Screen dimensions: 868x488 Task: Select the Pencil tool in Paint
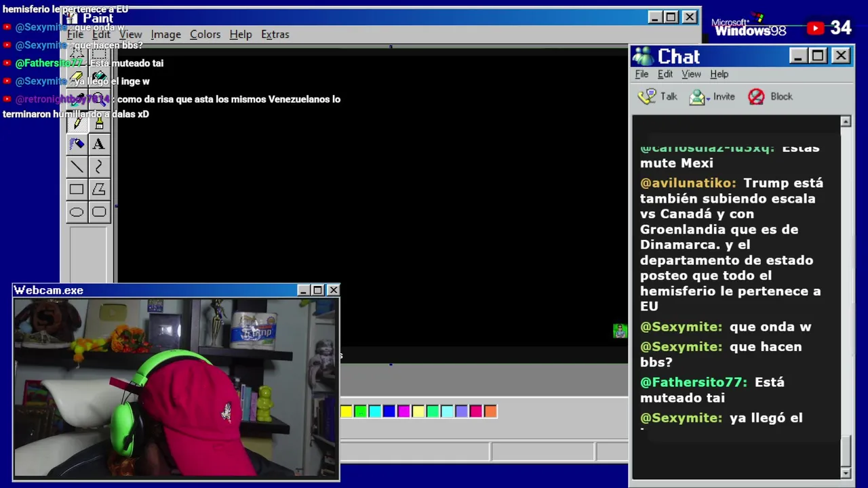point(77,122)
